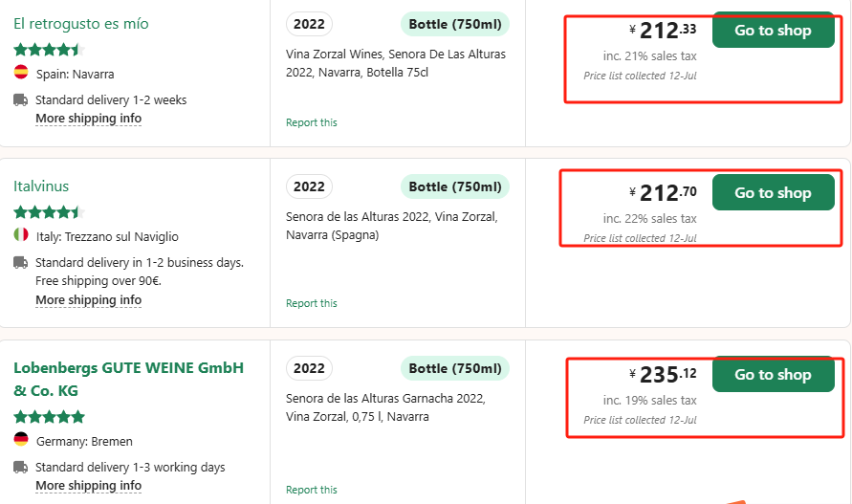Click the Spain flag icon
Screen dimensions: 852x504
pos(21,72)
